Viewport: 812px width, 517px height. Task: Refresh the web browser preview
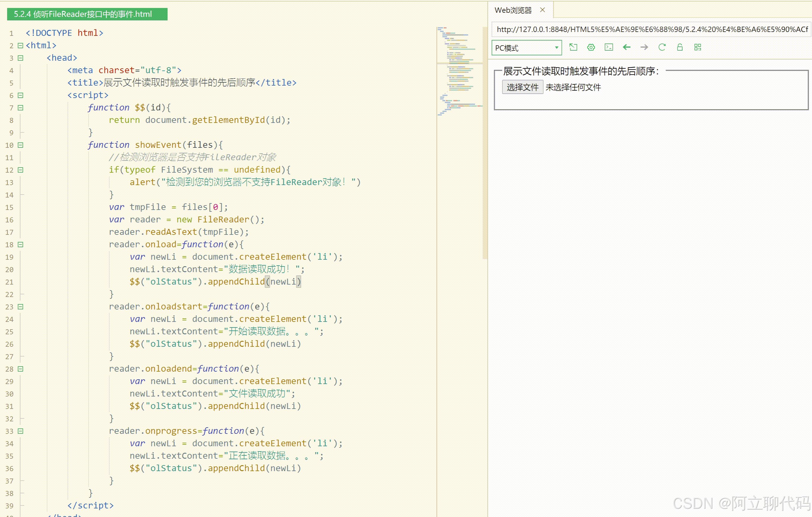point(662,47)
